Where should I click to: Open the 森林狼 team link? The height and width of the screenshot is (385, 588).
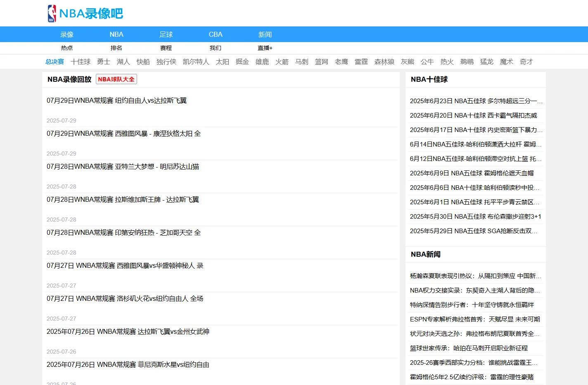[384, 62]
